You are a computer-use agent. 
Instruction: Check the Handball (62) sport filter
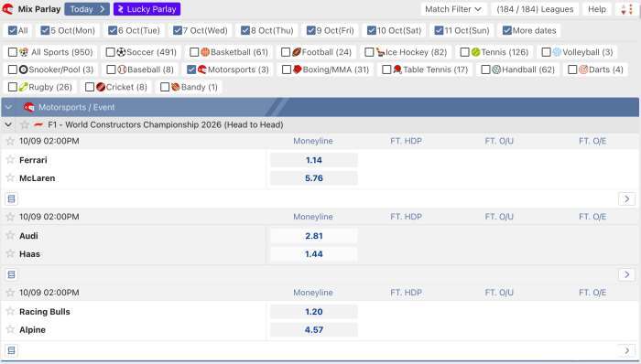pyautogui.click(x=485, y=70)
